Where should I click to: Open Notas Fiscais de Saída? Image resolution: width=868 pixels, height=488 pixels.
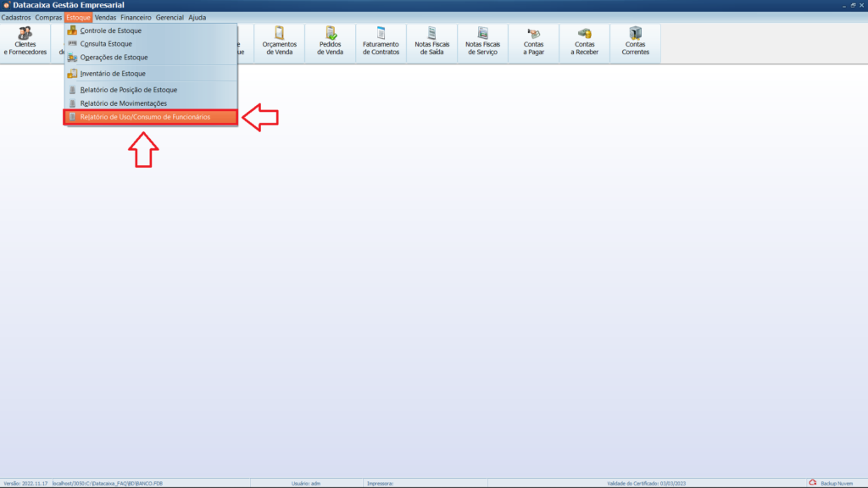(x=431, y=41)
